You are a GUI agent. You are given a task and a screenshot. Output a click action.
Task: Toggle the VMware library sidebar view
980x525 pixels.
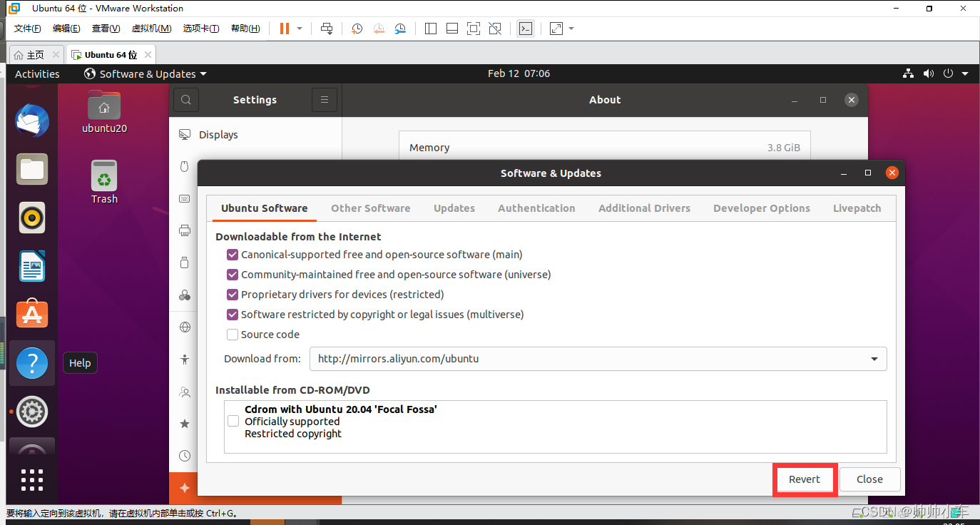point(430,29)
